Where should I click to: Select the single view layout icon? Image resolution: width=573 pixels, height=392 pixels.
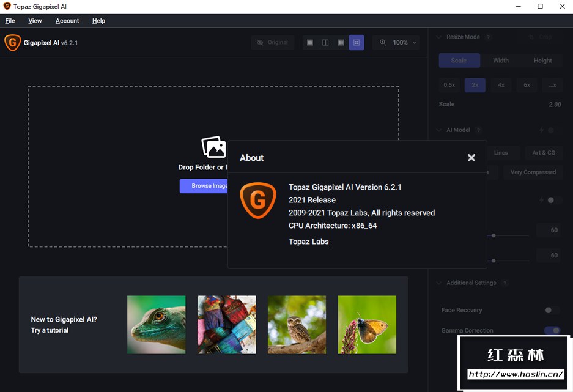click(310, 43)
